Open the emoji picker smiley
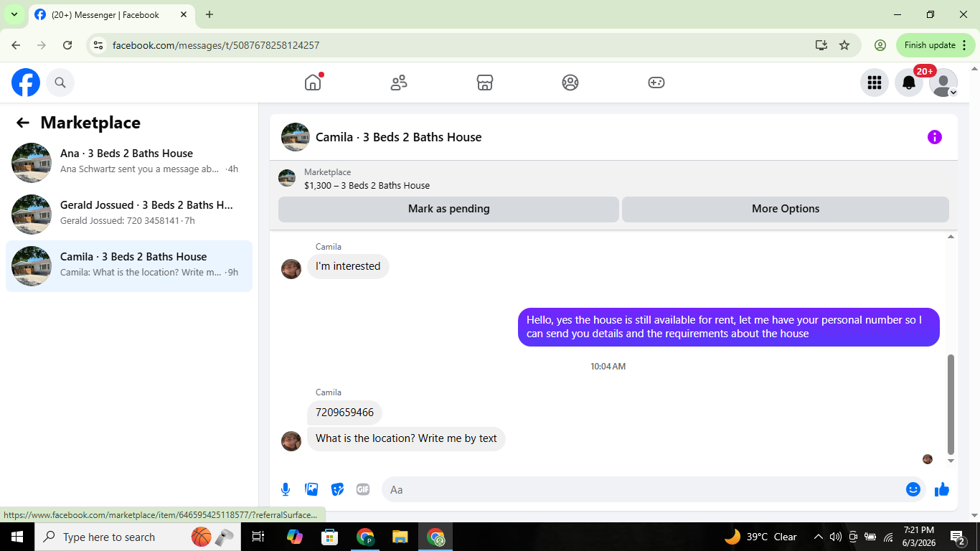This screenshot has height=551, width=980. (913, 489)
